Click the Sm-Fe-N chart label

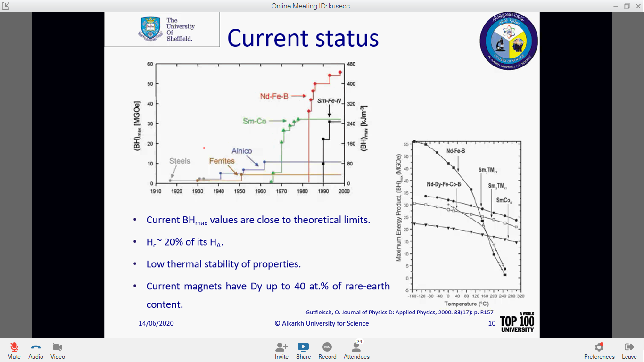pyautogui.click(x=329, y=101)
